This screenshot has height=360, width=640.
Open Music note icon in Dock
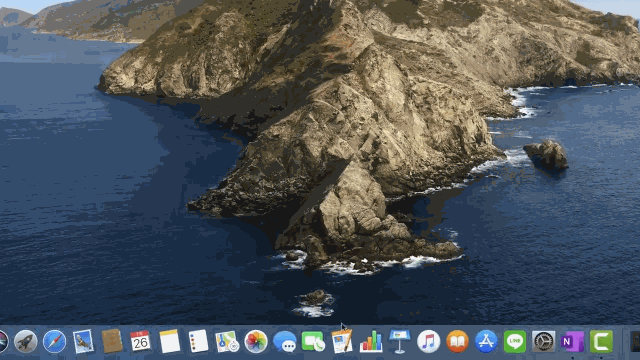(429, 341)
